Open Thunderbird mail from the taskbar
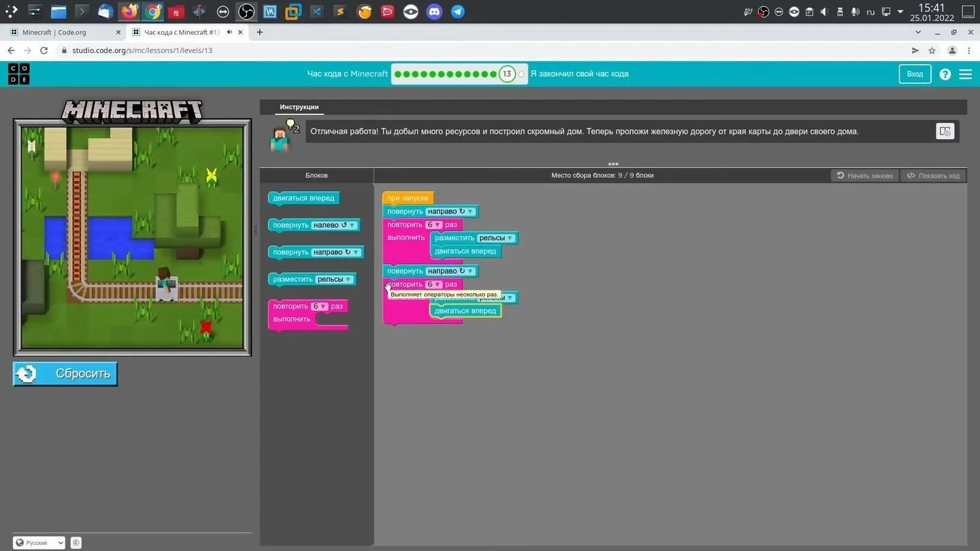980x551 pixels. (105, 12)
